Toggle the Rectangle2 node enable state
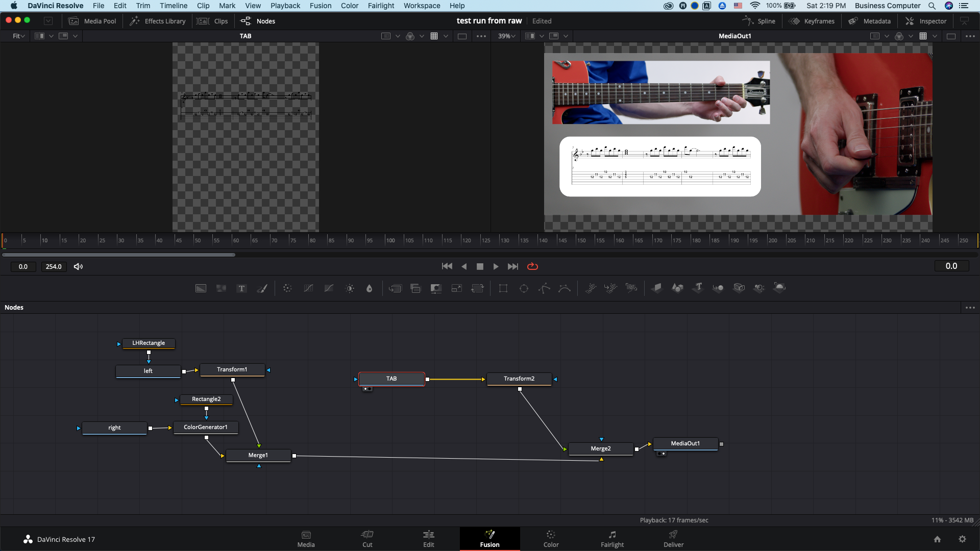Screen dimensions: 980x551 pos(176,399)
